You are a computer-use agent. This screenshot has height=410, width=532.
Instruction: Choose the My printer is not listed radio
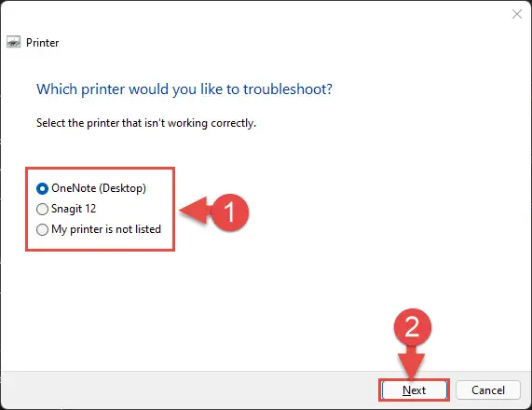point(42,230)
